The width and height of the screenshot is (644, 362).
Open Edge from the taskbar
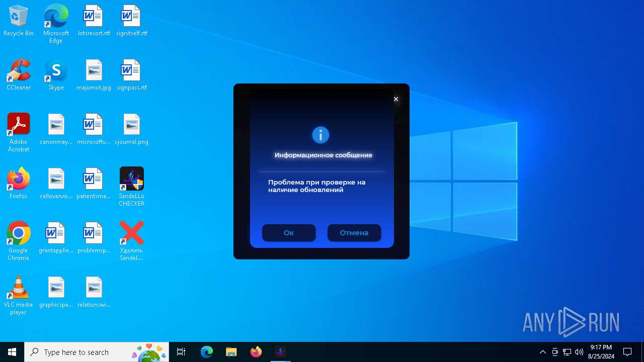point(207,352)
